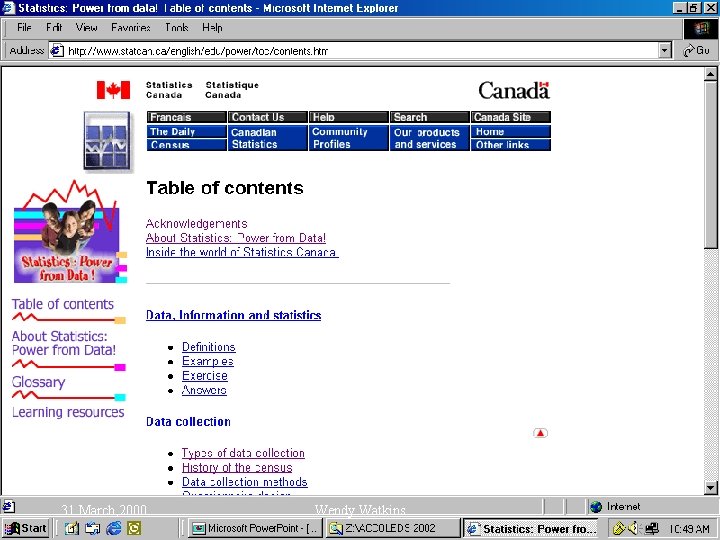This screenshot has height=540, width=720.
Task: Click the page icon in the address bar
Action: 56,50
